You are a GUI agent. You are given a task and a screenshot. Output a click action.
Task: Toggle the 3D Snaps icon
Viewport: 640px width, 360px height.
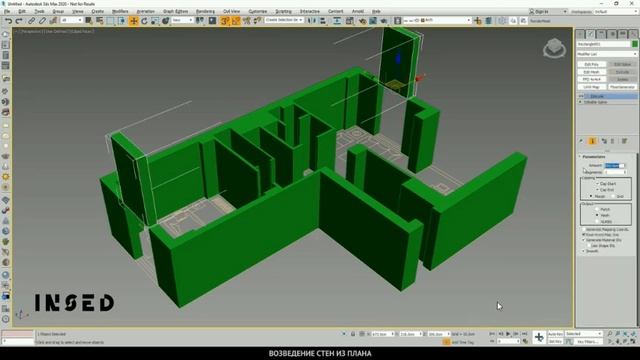click(x=225, y=20)
